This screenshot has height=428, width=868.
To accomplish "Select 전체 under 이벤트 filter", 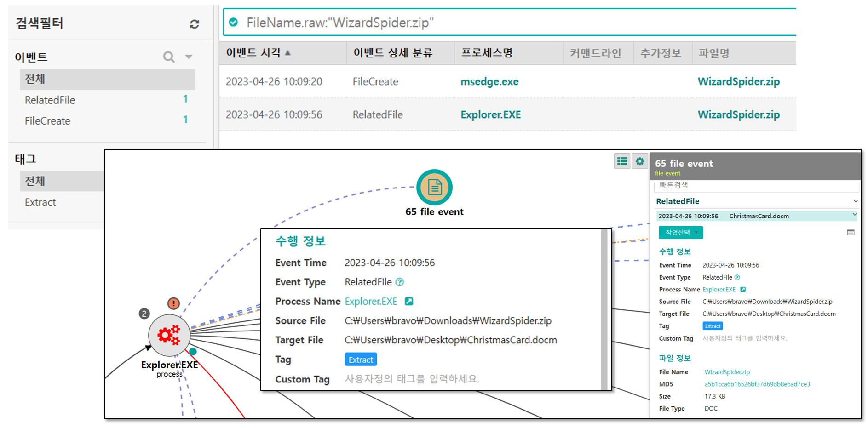I will 108,80.
